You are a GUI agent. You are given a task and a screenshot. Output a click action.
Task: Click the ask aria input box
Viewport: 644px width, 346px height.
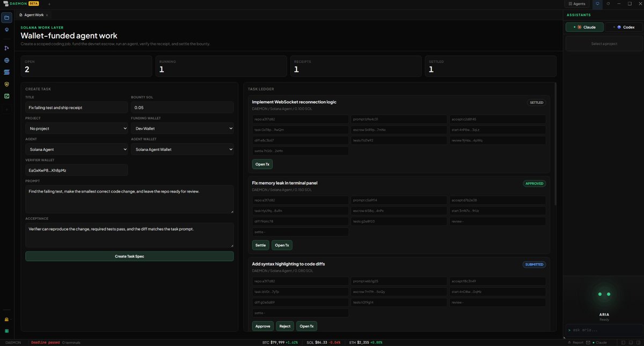pyautogui.click(x=604, y=329)
